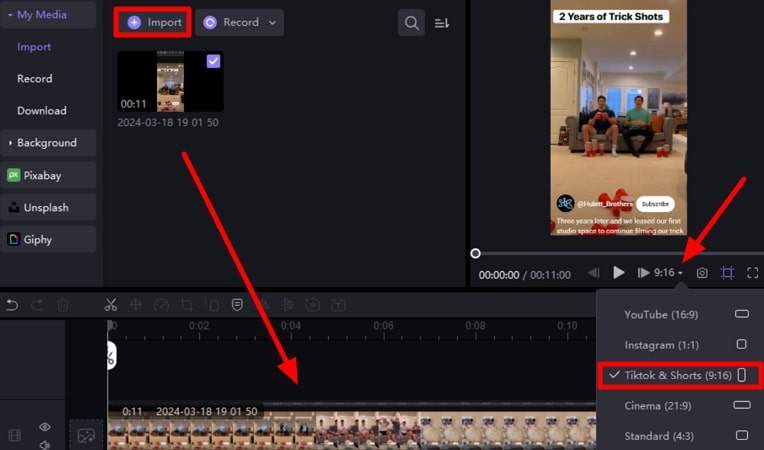Choose YouTube (16:9) aspect ratio
Screen dimensions: 764x450
pos(680,314)
